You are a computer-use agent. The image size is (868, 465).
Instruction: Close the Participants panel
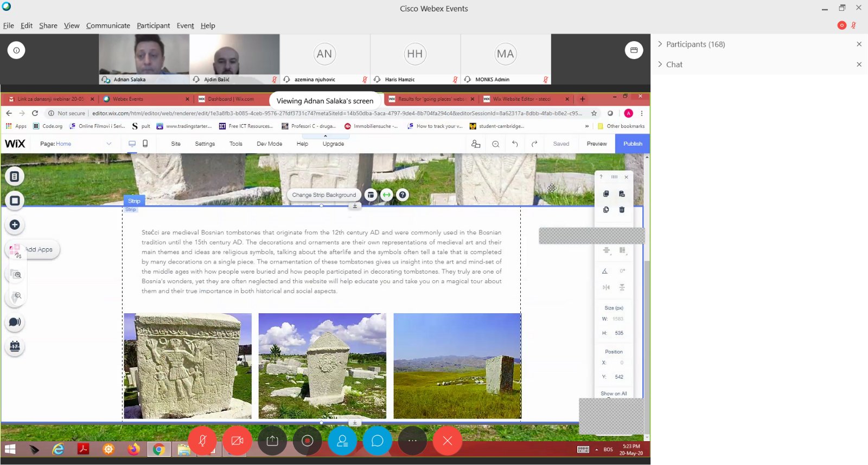[x=859, y=44]
